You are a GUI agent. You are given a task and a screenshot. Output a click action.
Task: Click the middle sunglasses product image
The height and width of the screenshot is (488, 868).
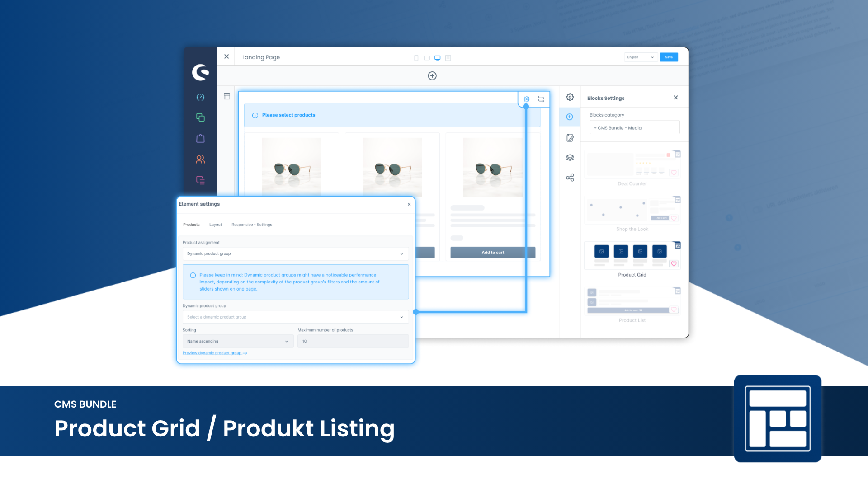(392, 167)
